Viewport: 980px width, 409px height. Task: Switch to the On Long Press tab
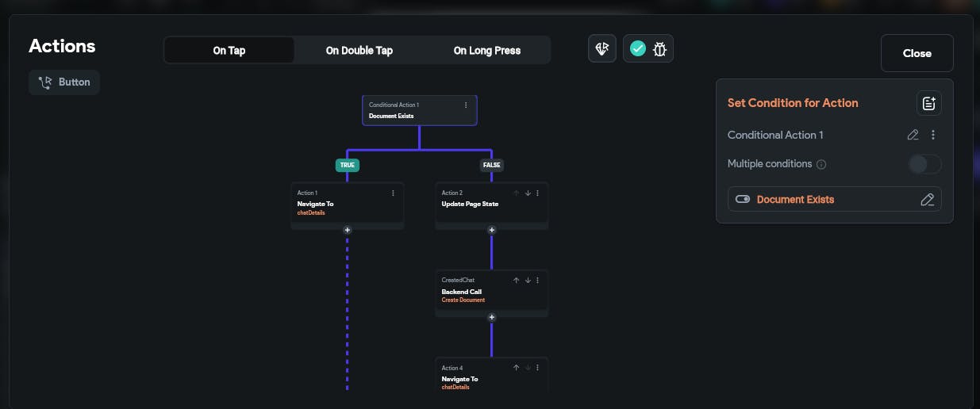click(x=487, y=50)
